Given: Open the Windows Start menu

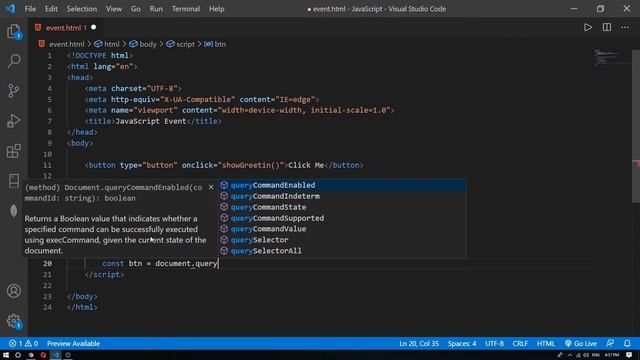Looking at the screenshot, I should point(6,355).
